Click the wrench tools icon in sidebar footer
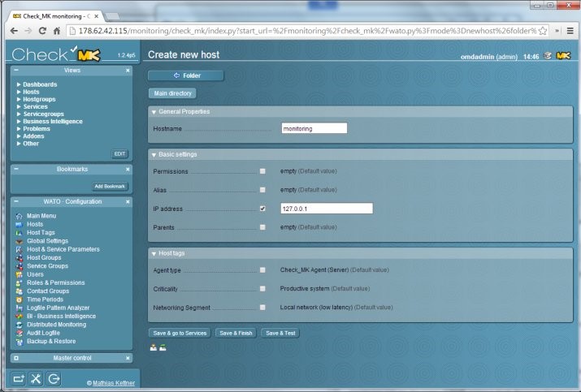The image size is (581, 392). (x=36, y=379)
